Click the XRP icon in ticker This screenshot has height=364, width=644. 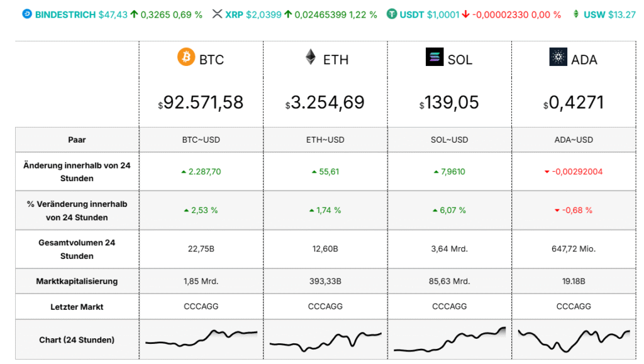pos(218,14)
